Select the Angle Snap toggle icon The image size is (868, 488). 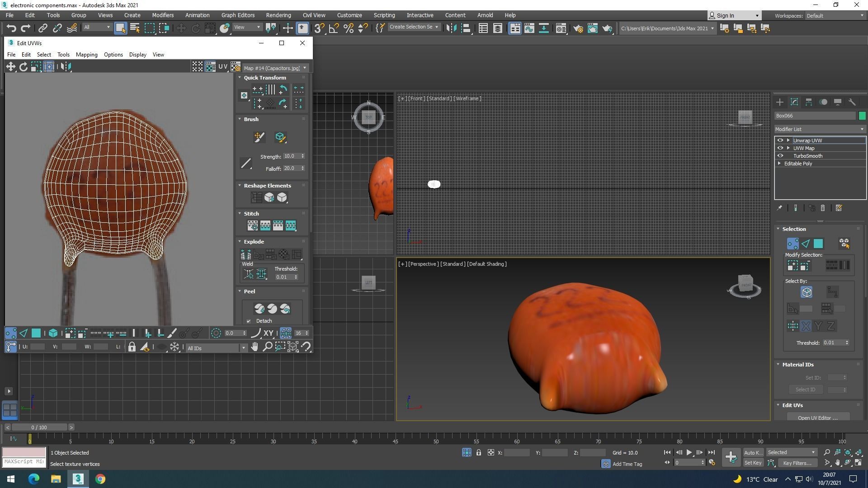[x=334, y=28]
